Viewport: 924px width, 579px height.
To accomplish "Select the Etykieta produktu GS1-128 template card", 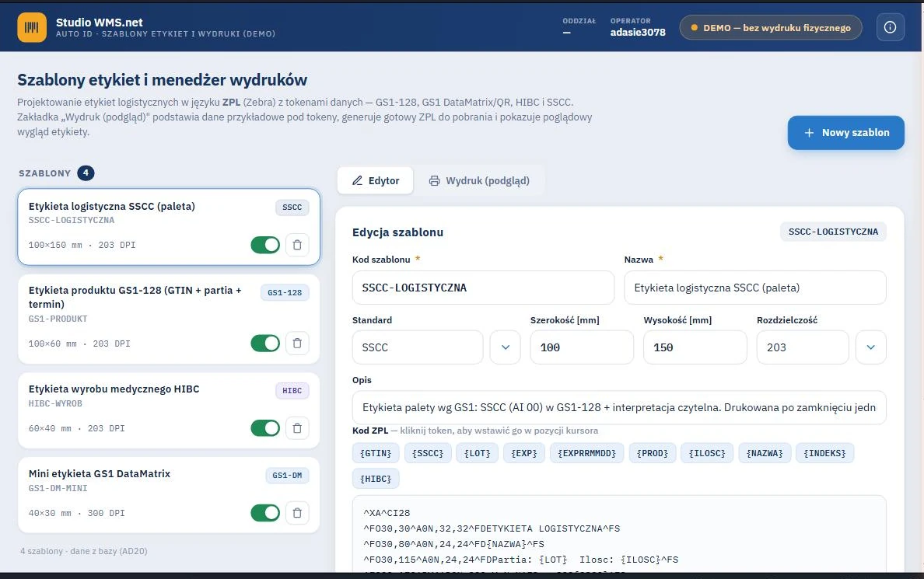I will (169, 319).
